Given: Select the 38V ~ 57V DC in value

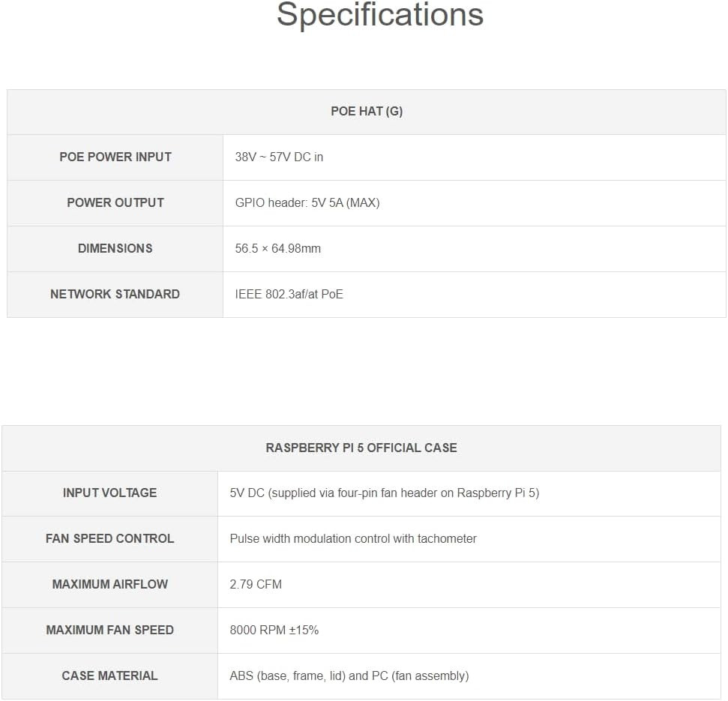Looking at the screenshot, I should click(x=279, y=157).
